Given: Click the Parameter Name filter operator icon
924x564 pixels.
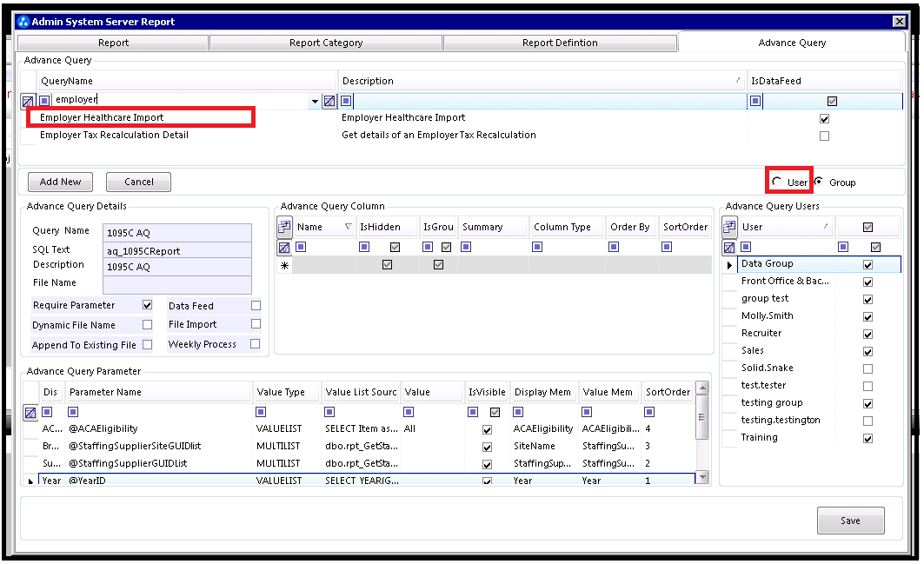Looking at the screenshot, I should point(73,412).
